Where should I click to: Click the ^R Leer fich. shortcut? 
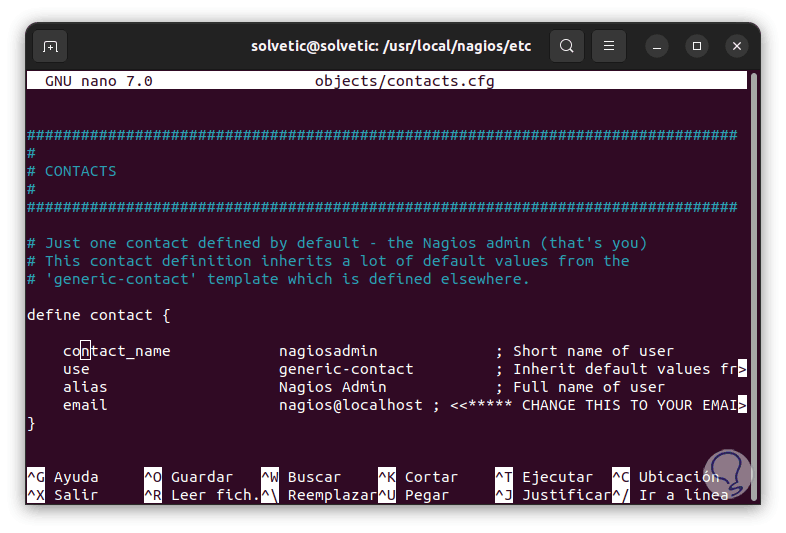tap(202, 495)
